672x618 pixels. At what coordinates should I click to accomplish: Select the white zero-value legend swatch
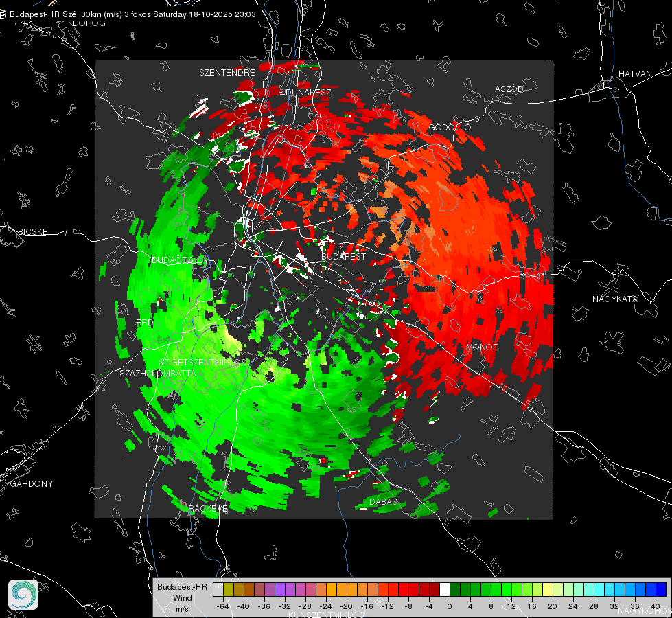tap(444, 590)
